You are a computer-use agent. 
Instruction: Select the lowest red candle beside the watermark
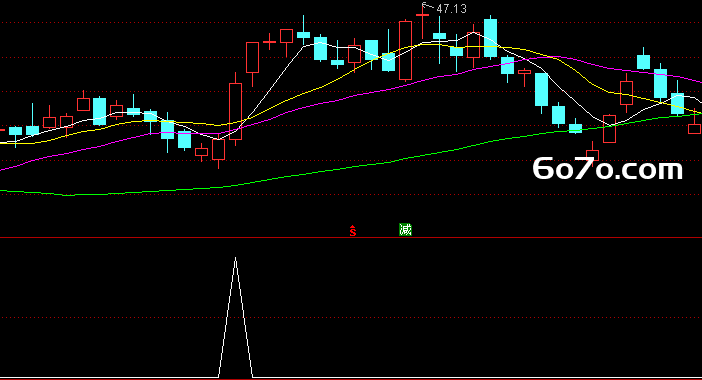[592, 154]
